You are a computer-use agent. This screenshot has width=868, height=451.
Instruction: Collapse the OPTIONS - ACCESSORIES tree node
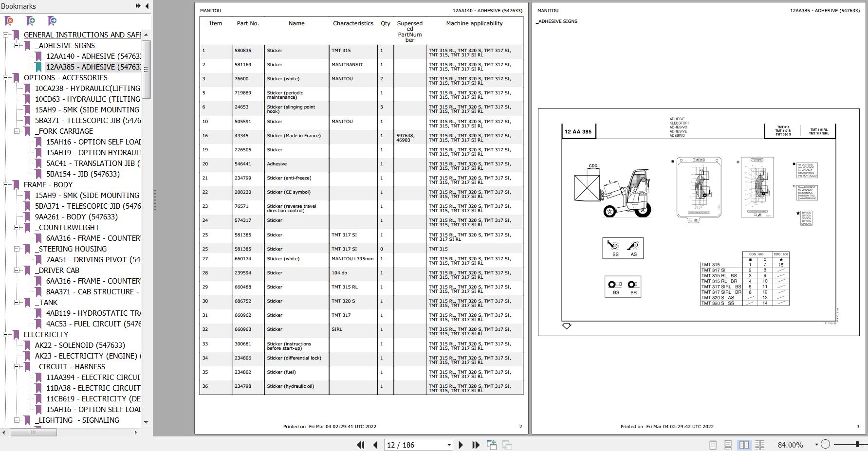5,77
